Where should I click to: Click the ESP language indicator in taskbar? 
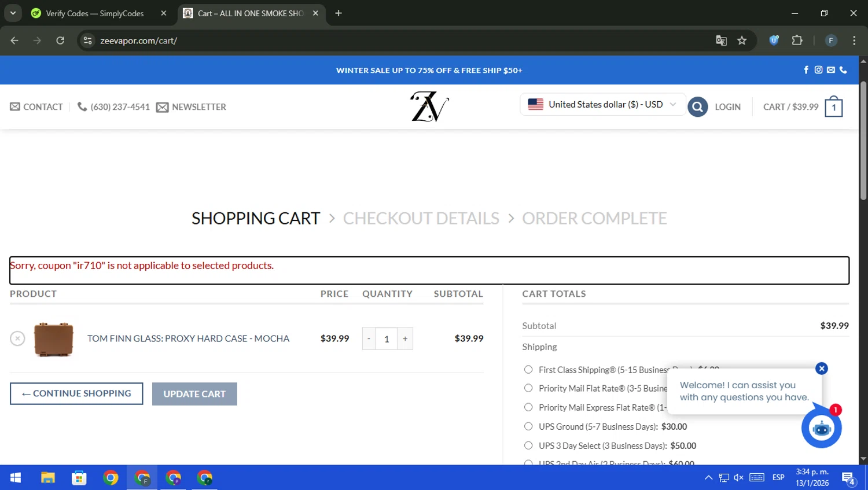778,478
